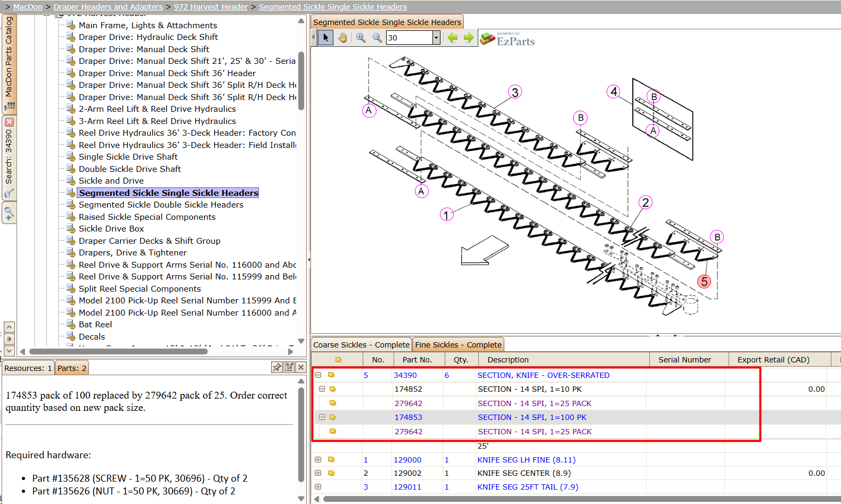Select the Segmented Sickle Single Sickle Headers diagram tab
The height and width of the screenshot is (504, 841).
click(x=387, y=22)
